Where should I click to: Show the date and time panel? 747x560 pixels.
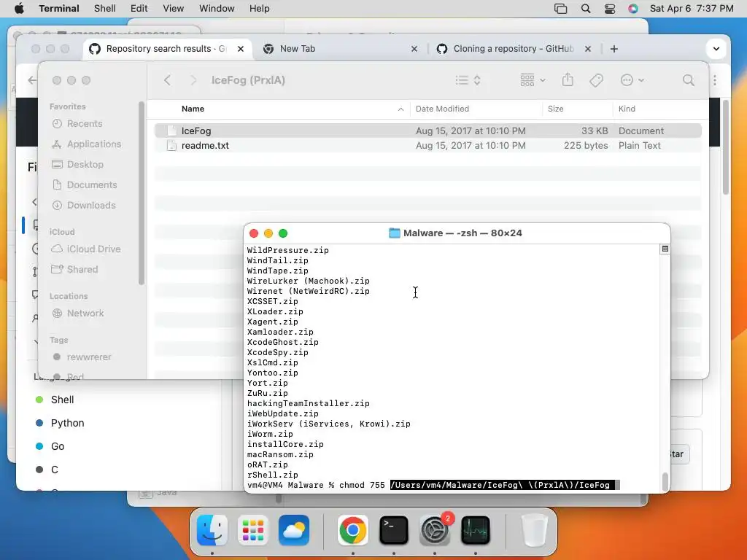tap(692, 9)
